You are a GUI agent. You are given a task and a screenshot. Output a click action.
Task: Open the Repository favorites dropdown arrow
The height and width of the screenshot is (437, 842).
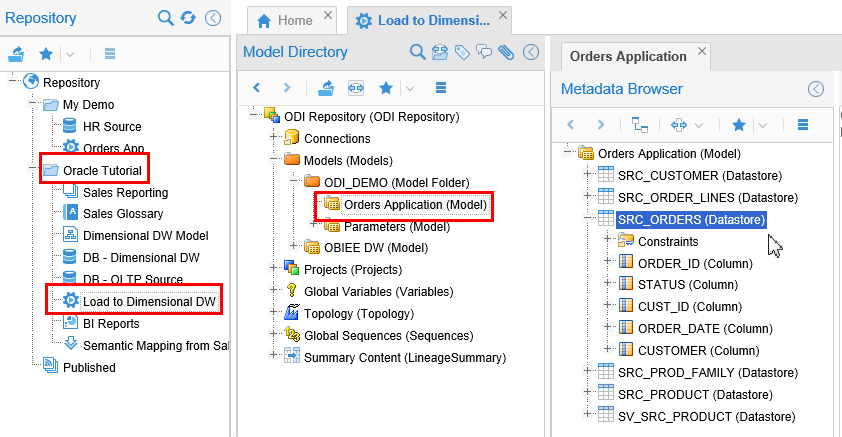70,54
